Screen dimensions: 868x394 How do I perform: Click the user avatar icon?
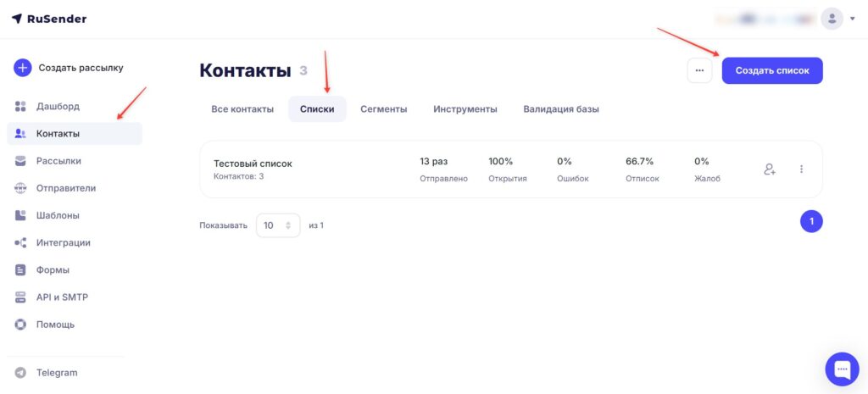(x=832, y=19)
